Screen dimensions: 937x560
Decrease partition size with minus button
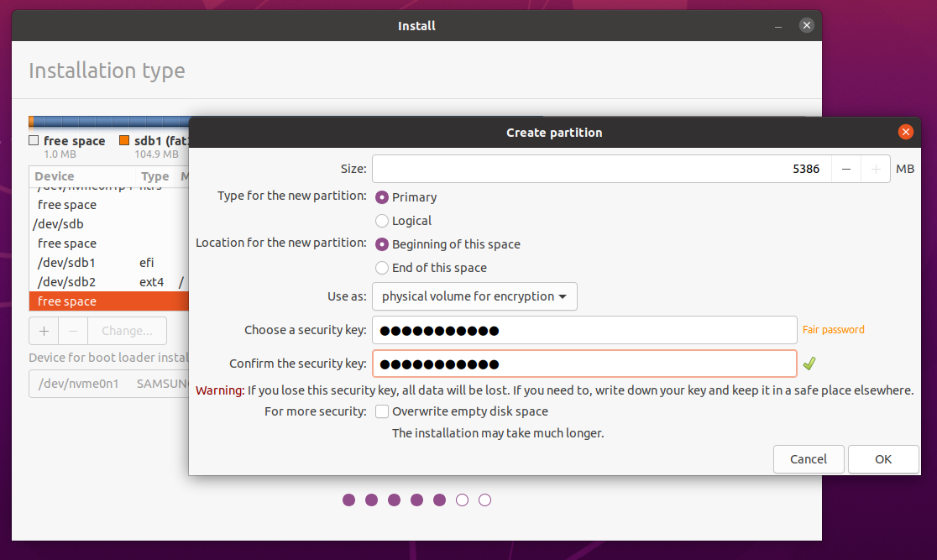[846, 169]
